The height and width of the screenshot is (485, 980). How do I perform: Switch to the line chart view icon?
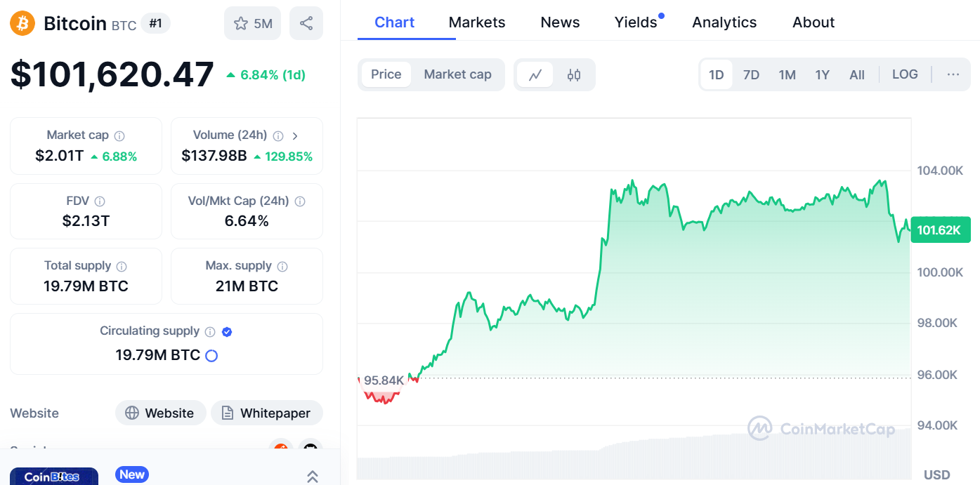[535, 74]
